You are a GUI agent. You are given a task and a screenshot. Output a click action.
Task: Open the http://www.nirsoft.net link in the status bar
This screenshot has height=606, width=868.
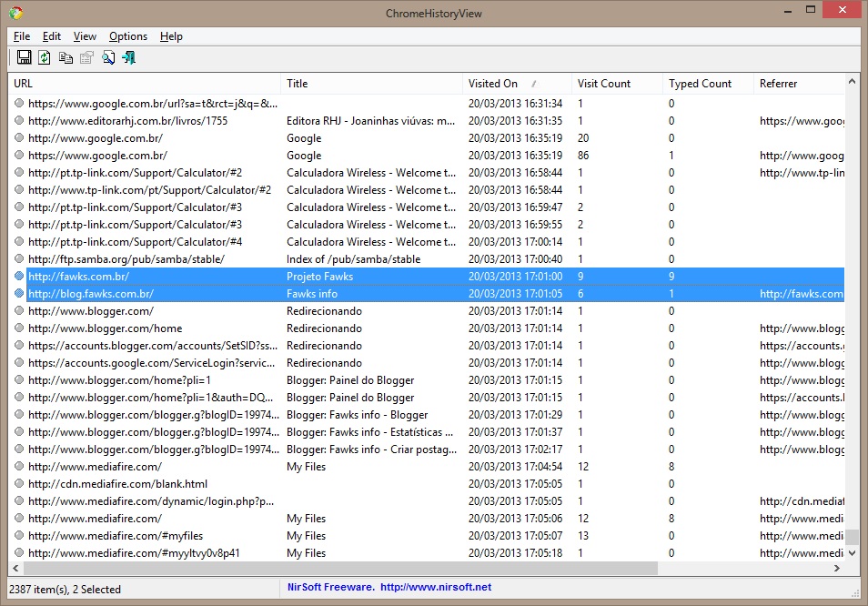point(436,587)
